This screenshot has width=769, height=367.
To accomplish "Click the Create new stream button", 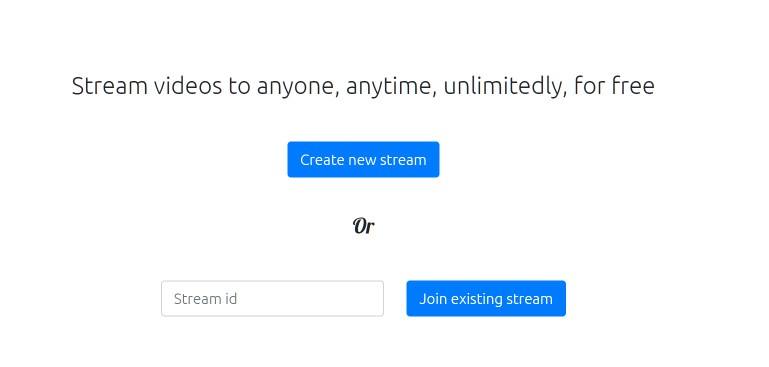I will pos(363,159).
